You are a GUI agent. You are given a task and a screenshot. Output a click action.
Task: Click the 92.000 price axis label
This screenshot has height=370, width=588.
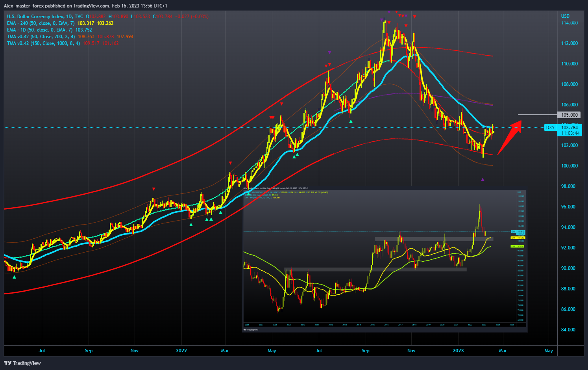coord(568,248)
